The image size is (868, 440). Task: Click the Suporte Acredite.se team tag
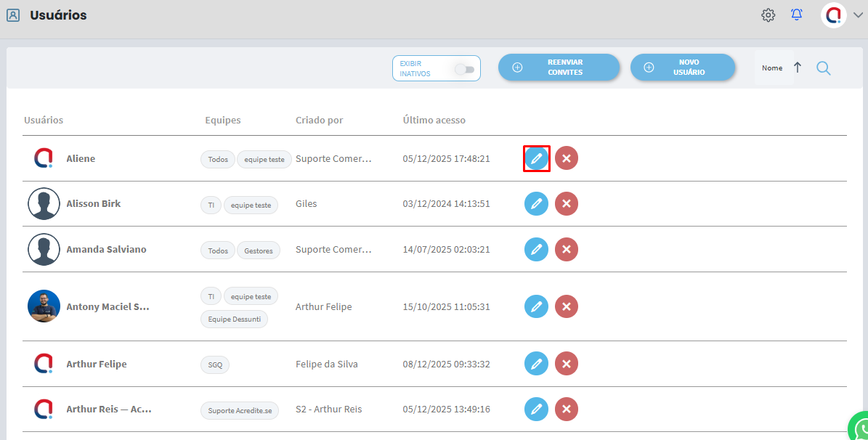[x=240, y=411]
